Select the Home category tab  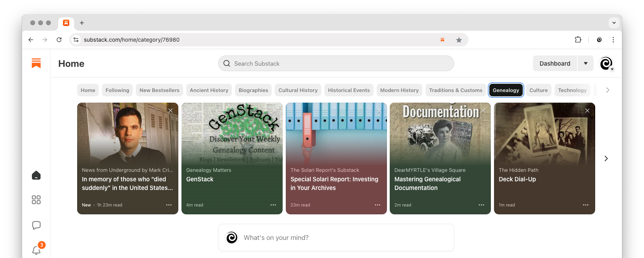tap(88, 90)
